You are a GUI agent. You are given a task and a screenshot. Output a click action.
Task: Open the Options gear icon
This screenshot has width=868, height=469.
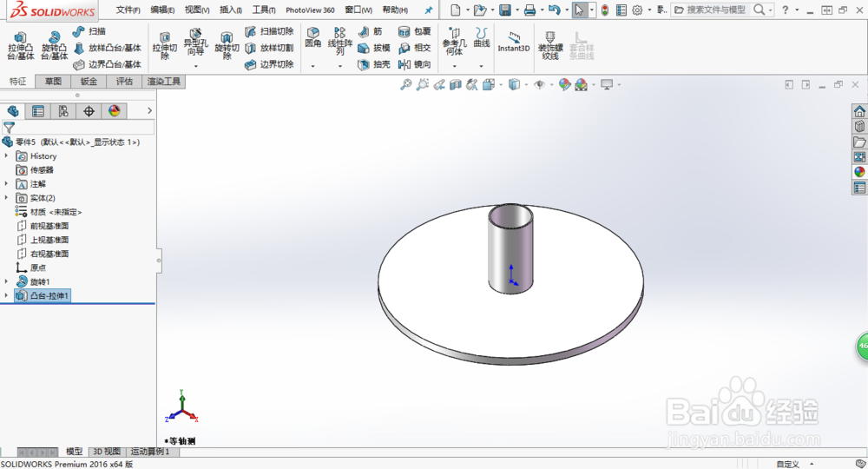(637, 10)
